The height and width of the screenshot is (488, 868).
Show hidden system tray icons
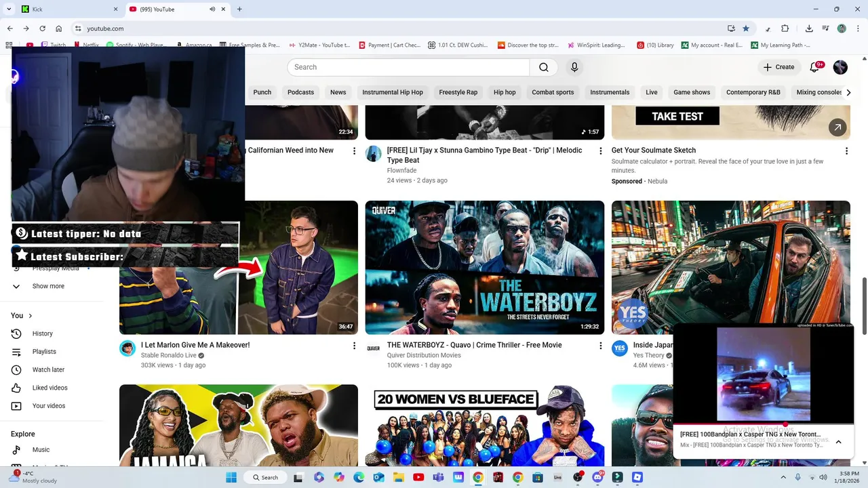(x=784, y=477)
